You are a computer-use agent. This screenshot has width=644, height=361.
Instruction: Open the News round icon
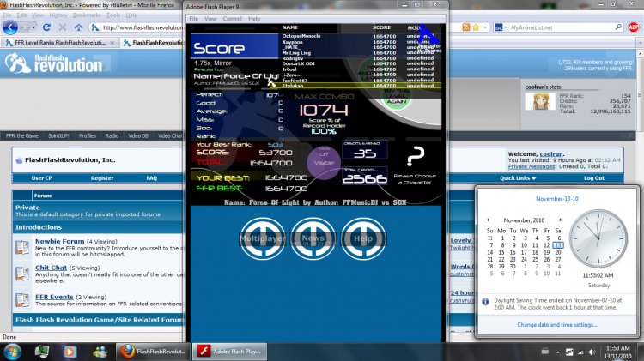313,238
